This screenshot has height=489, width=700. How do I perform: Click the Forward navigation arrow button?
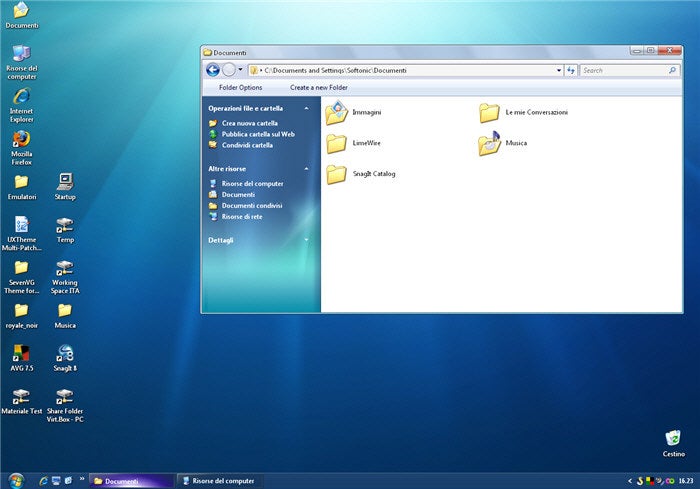(x=229, y=70)
